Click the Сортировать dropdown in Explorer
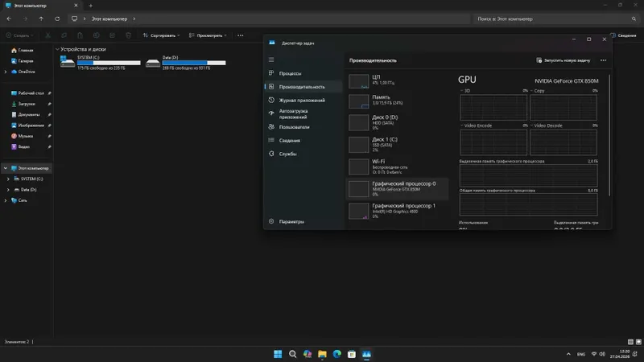Image resolution: width=644 pixels, height=362 pixels. [161, 35]
